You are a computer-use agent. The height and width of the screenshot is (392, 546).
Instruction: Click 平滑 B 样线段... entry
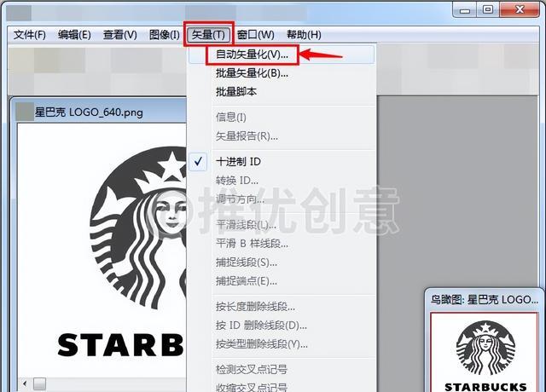click(282, 244)
